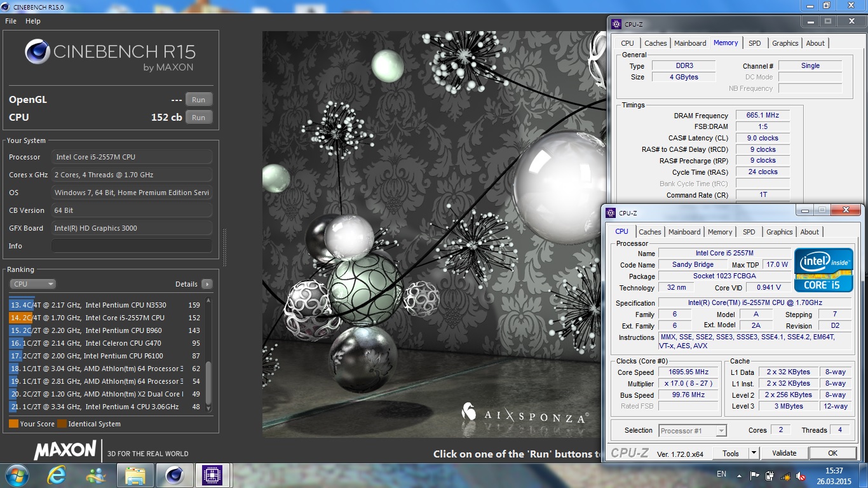Expand the Tools dropdown arrow in CPU-Z
This screenshot has height=488, width=868.
tap(754, 453)
